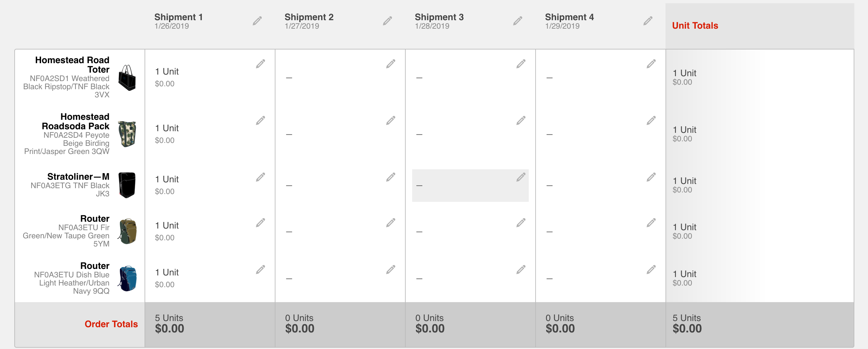The image size is (868, 349).
Task: Click the Unit Totals column header
Action: 695,26
